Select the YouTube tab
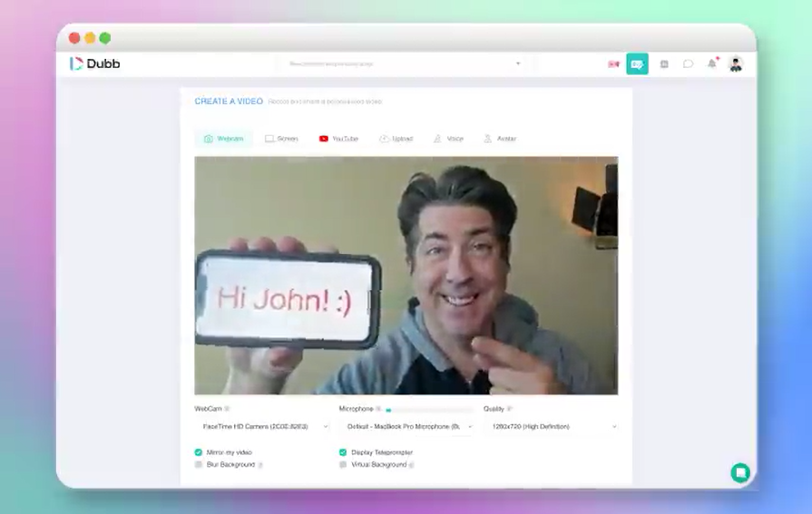The image size is (812, 514). (338, 139)
